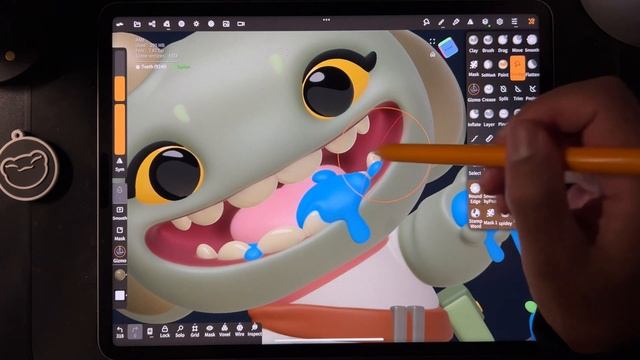Open the background image menu
The height and width of the screenshot is (360, 640).
pyautogui.click(x=226, y=24)
